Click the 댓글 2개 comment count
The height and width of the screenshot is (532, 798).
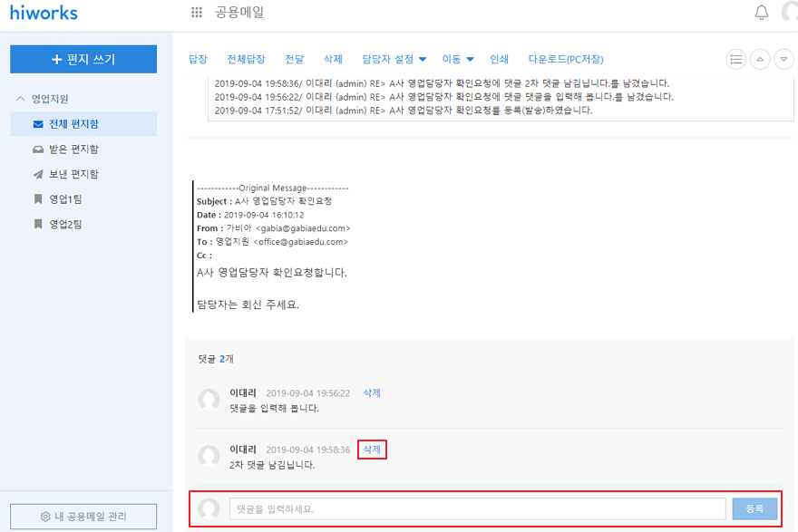[x=216, y=359]
